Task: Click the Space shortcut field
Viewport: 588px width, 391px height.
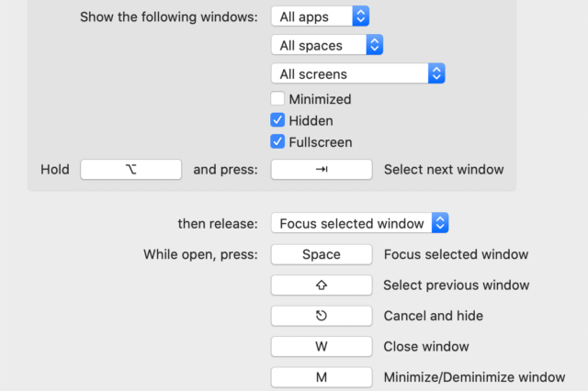Action: click(322, 254)
